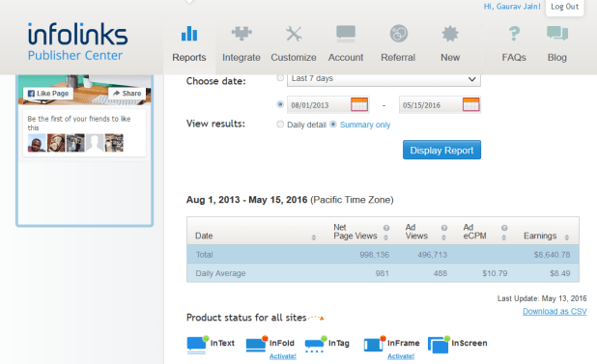Click the Display Report button
The width and height of the screenshot is (597, 364).
pos(441,150)
